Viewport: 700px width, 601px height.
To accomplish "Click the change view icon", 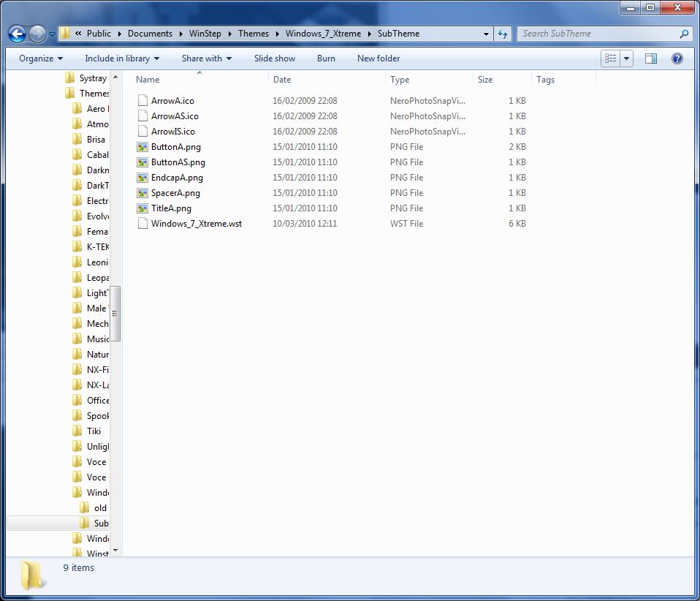I will pos(611,58).
